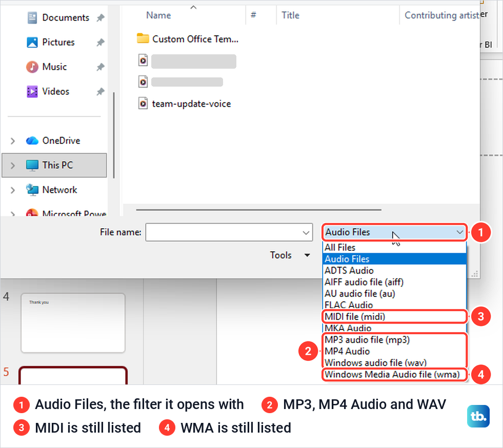Sort by Contributing artists column

click(442, 15)
